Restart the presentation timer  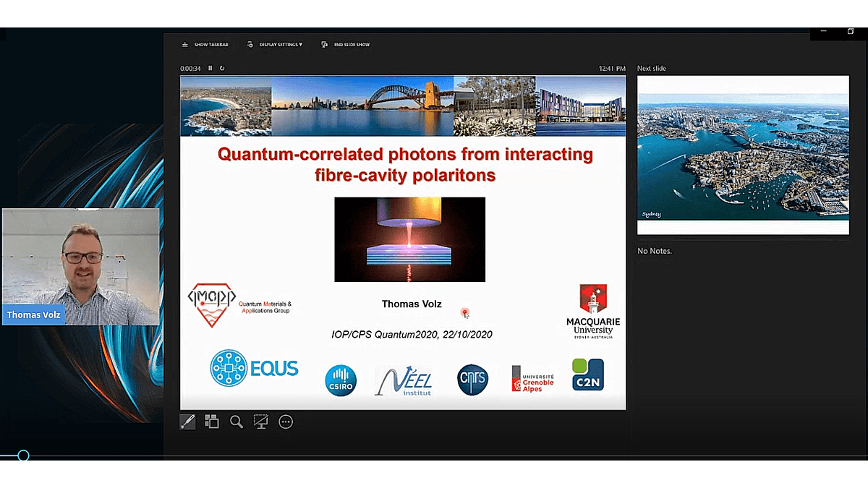point(222,68)
